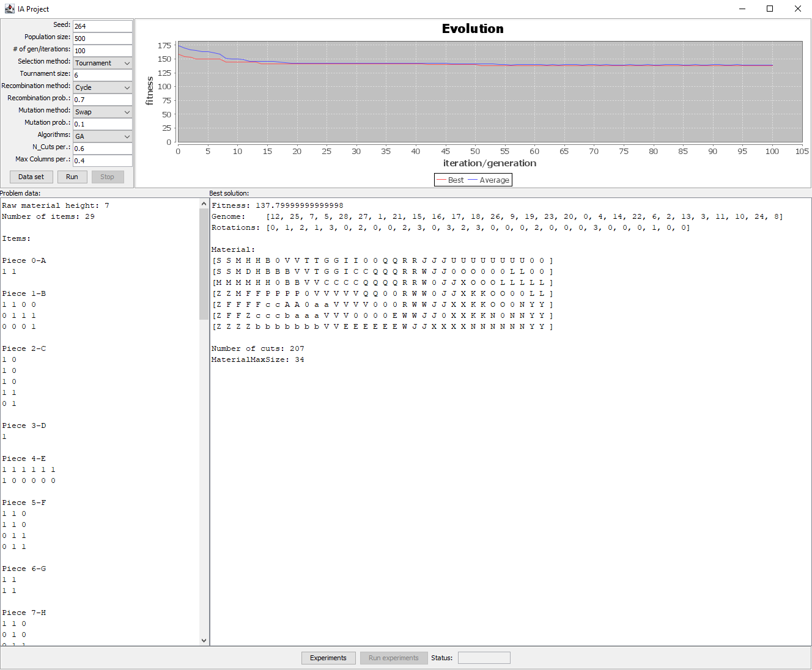The height and width of the screenshot is (670, 812).
Task: Click the 'Best solution:' panel label
Action: 229,193
